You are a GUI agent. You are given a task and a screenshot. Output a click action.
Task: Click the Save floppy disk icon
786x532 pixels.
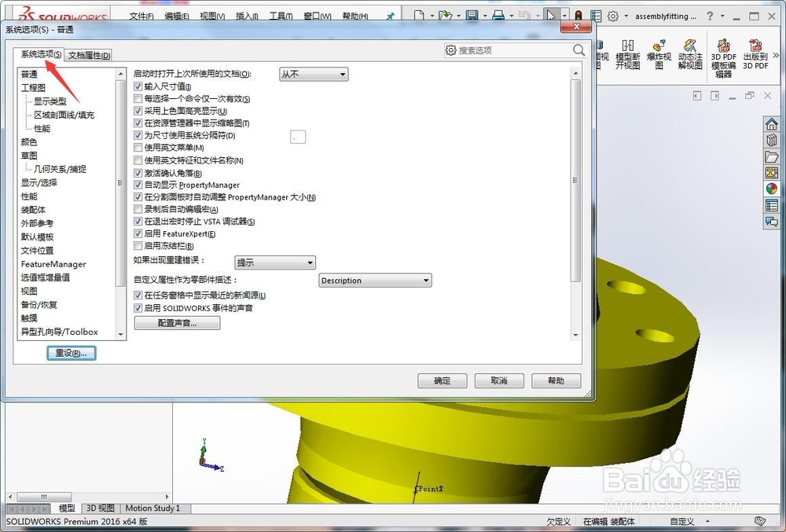(472, 16)
